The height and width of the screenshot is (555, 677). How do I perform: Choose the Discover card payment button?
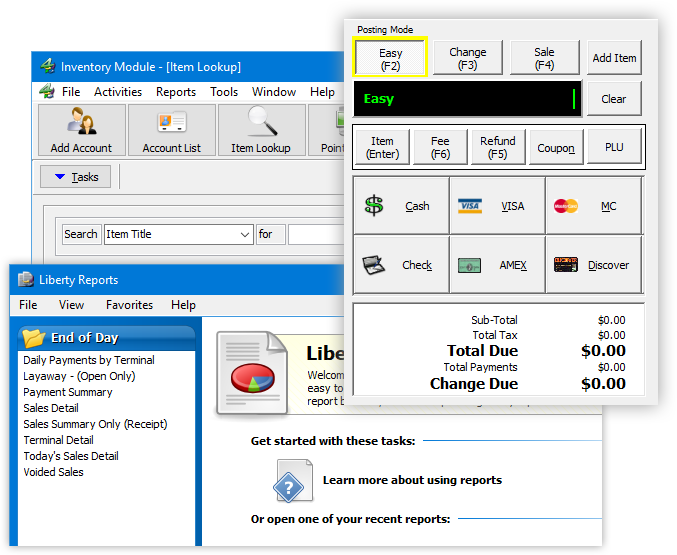click(594, 265)
